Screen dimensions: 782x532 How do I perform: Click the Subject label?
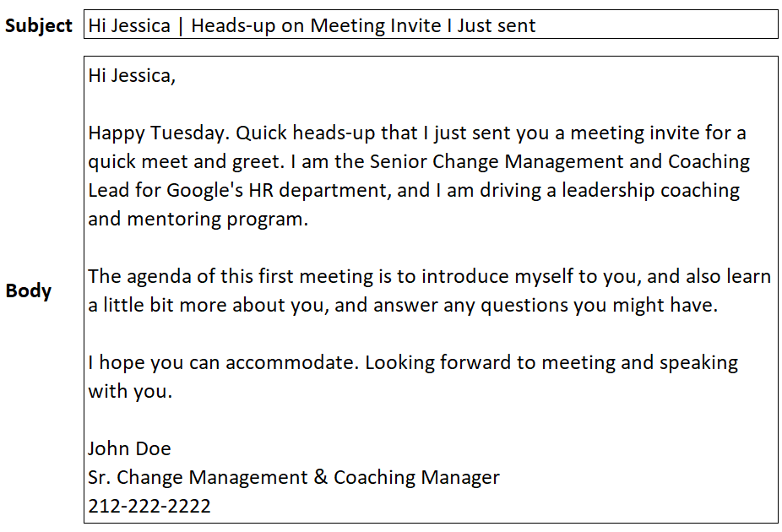pyautogui.click(x=38, y=25)
